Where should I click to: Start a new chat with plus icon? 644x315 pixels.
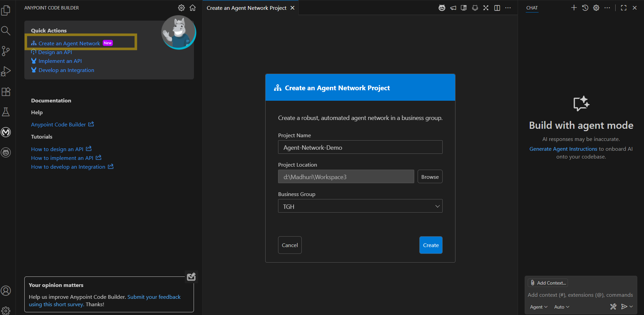coord(574,8)
